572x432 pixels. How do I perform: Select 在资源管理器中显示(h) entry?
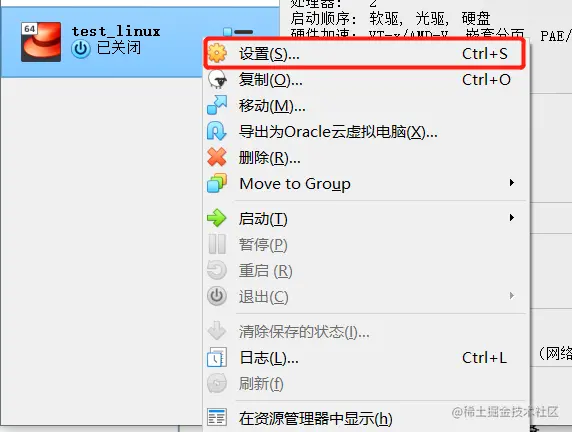coord(365,418)
